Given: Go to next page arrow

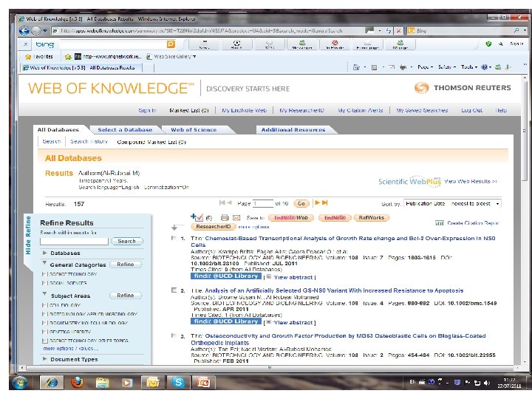Looking at the screenshot, I should click(x=317, y=202).
